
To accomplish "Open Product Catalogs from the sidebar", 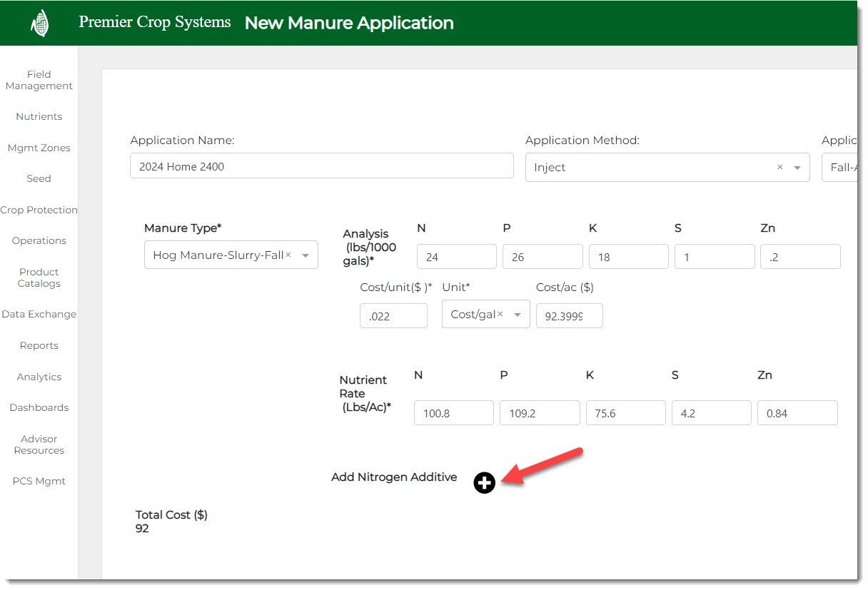I will click(39, 278).
